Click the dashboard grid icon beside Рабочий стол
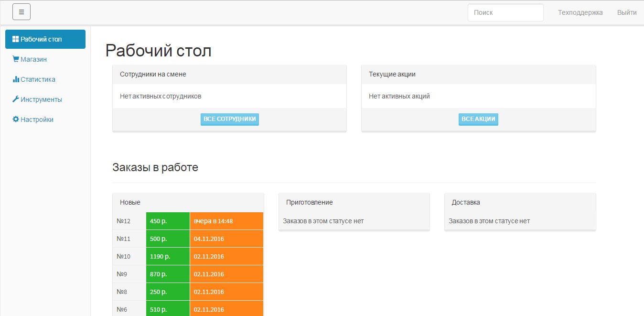644x316 pixels. tap(16, 39)
